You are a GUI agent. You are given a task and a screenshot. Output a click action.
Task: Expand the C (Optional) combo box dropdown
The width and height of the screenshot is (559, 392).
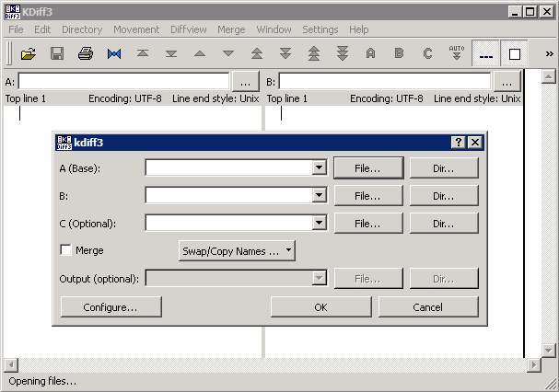(x=320, y=224)
